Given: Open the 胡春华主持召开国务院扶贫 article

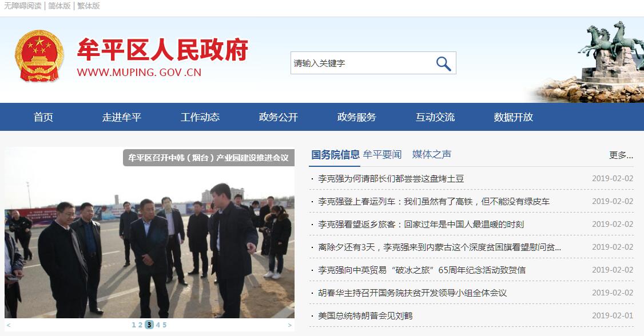Looking at the screenshot, I should 412,293.
